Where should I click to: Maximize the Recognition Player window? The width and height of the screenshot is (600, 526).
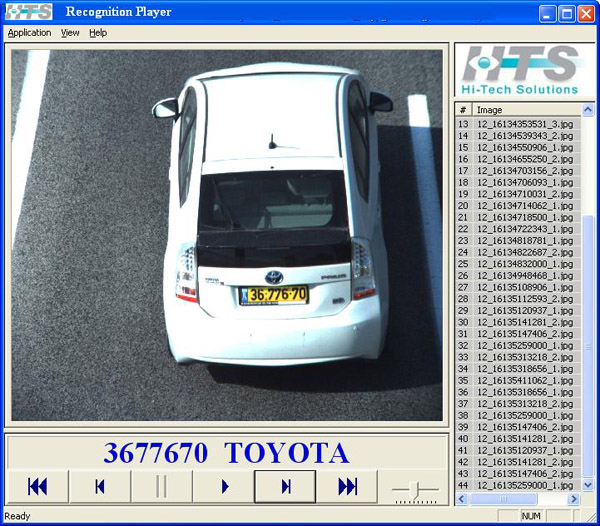567,14
